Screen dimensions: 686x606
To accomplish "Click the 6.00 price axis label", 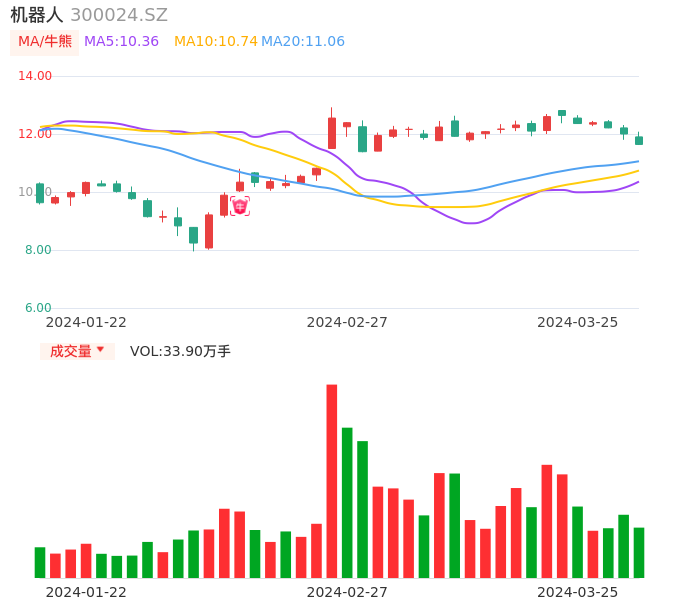I will tap(39, 308).
